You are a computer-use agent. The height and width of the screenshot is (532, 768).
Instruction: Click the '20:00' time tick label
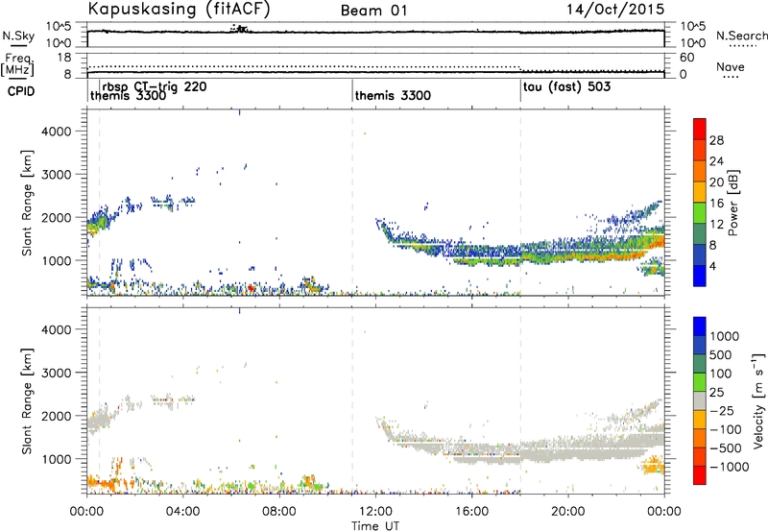coord(567,512)
